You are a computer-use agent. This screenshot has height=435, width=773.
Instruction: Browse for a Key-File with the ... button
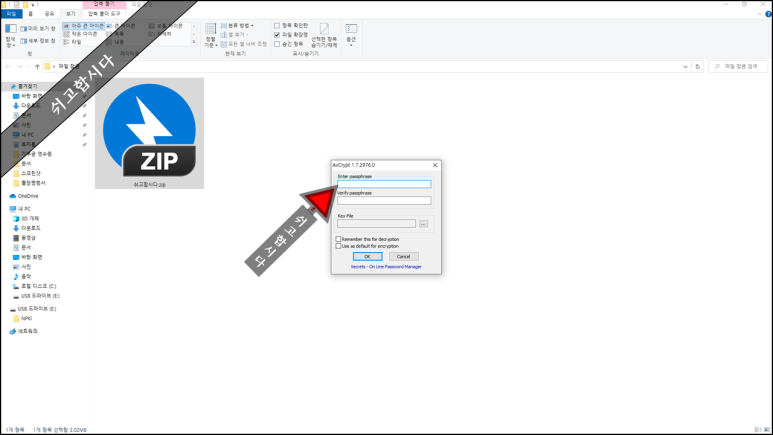[423, 224]
